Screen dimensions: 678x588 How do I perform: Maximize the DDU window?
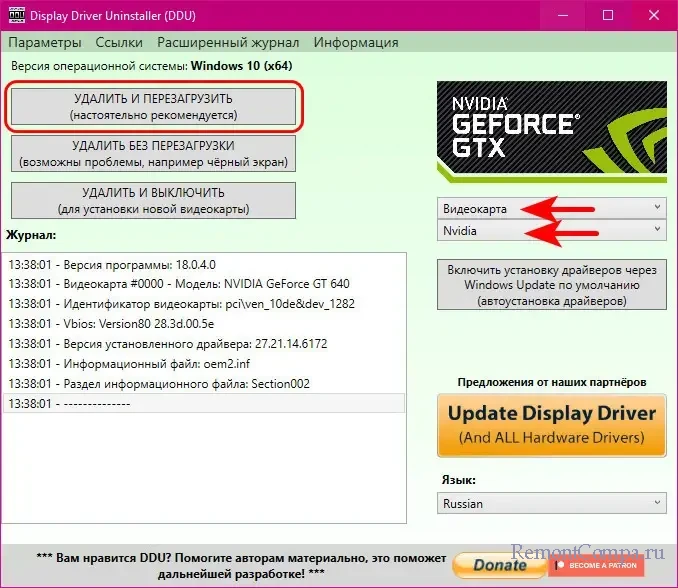click(x=608, y=16)
